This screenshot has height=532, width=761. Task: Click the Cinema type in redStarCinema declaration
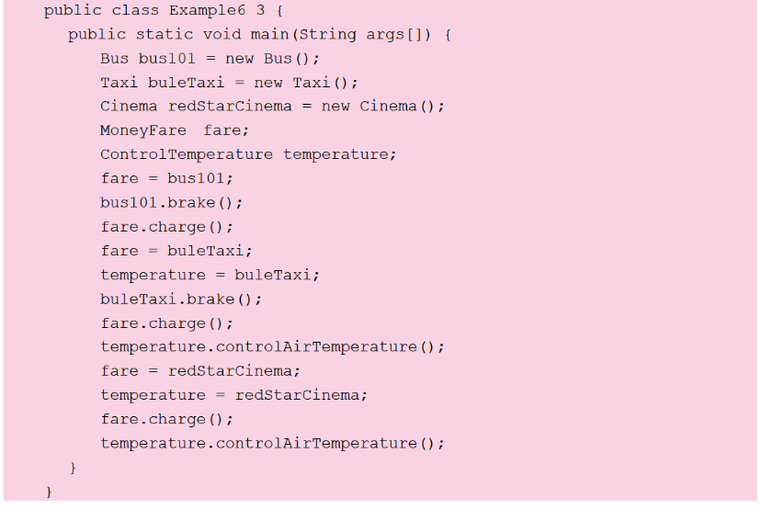(x=129, y=107)
